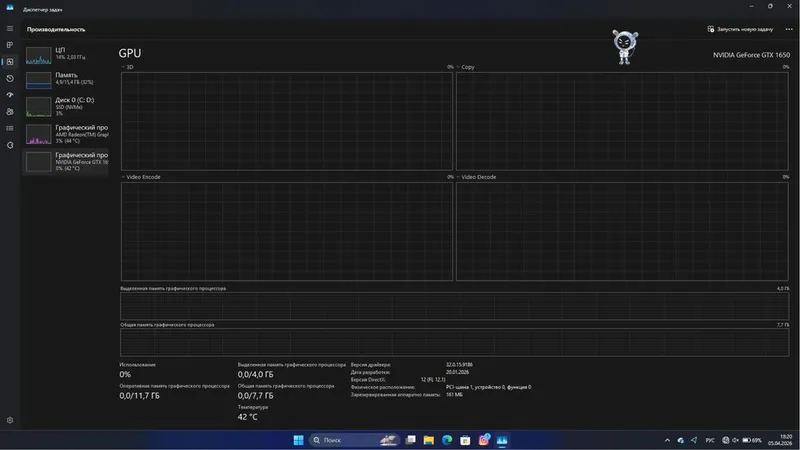Image resolution: width=800 pixels, height=450 pixels.
Task: Open the Processes page icon
Action: click(10, 45)
